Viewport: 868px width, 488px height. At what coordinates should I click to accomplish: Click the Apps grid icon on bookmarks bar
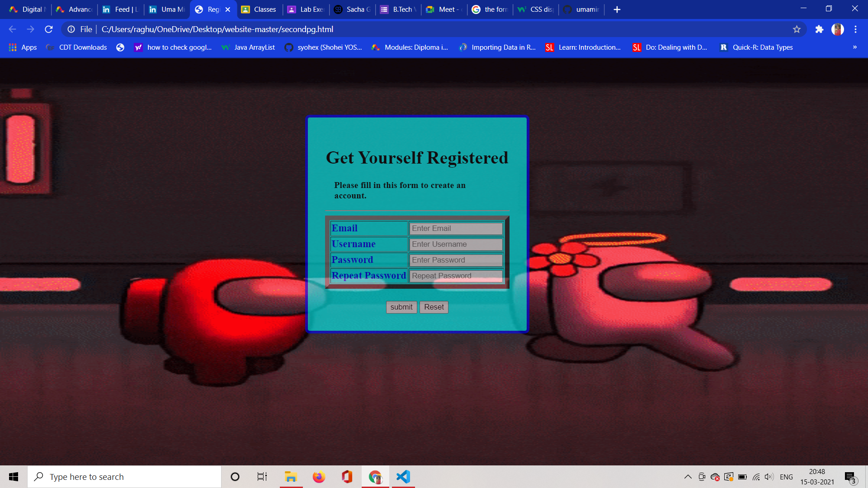[x=12, y=47]
